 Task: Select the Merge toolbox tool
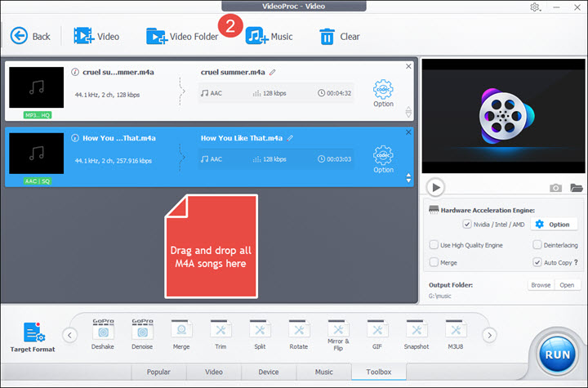181,334
